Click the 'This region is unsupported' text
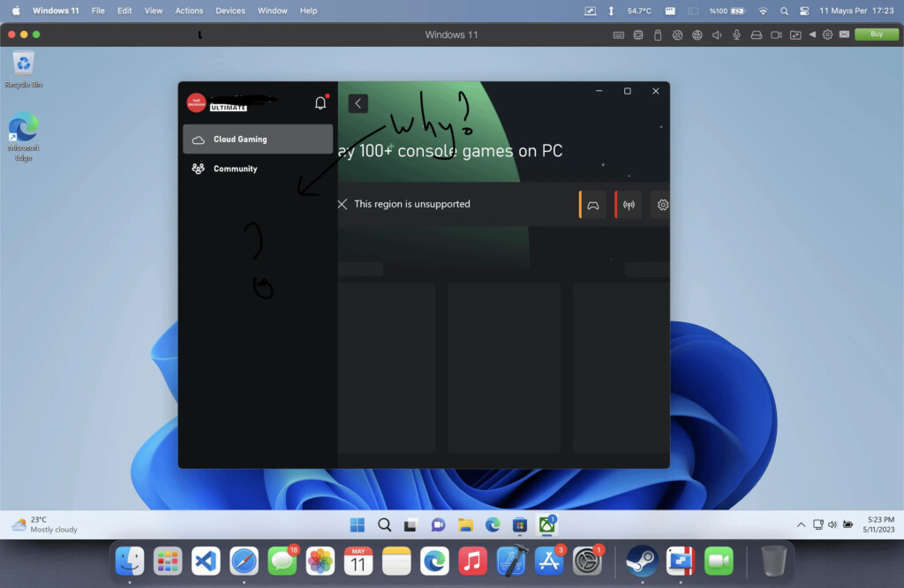 pyautogui.click(x=412, y=204)
